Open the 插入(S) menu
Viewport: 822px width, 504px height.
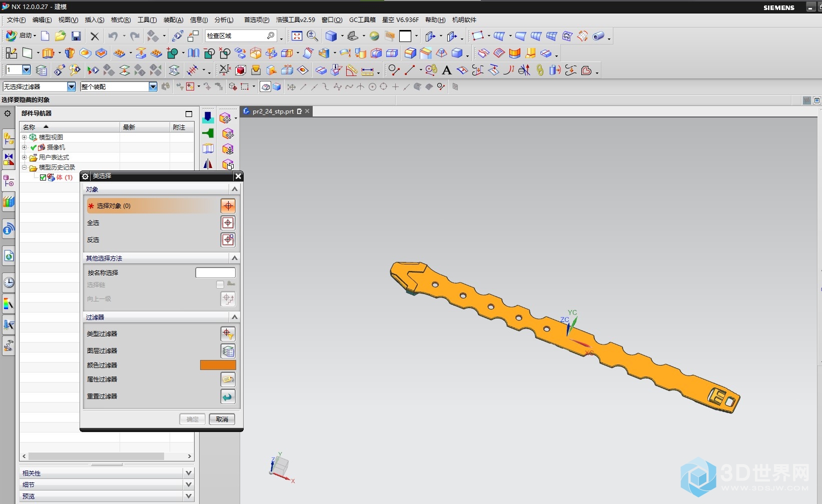tap(95, 20)
